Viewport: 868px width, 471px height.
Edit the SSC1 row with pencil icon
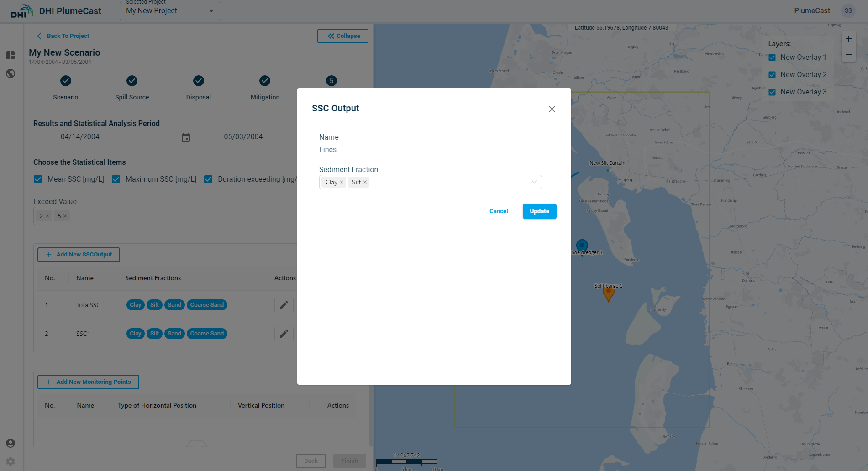click(x=284, y=334)
